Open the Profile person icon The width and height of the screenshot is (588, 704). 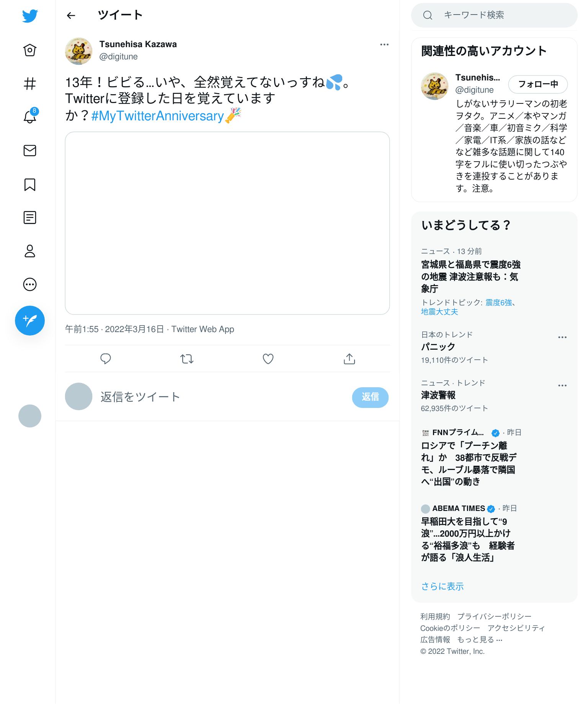click(30, 251)
